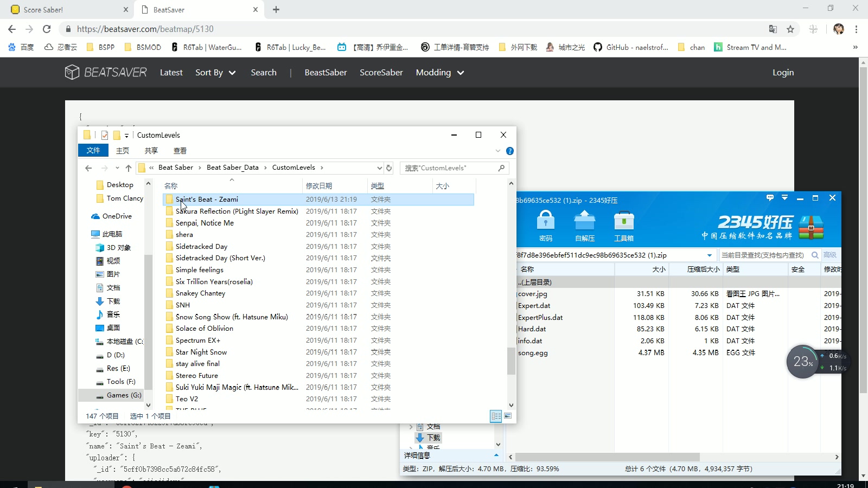Go up one folder level in Explorer
Viewport: 868px width, 488px height.
click(x=129, y=168)
